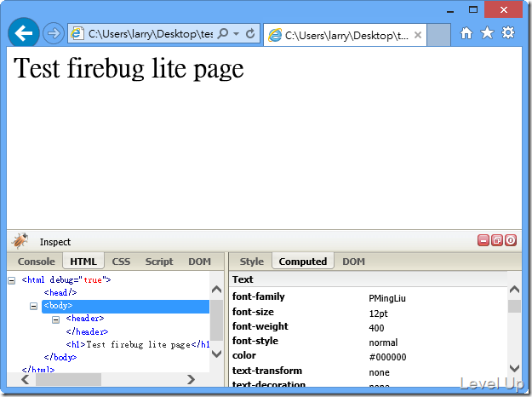Switch to the HTML tab
532x397 pixels.
tap(83, 262)
